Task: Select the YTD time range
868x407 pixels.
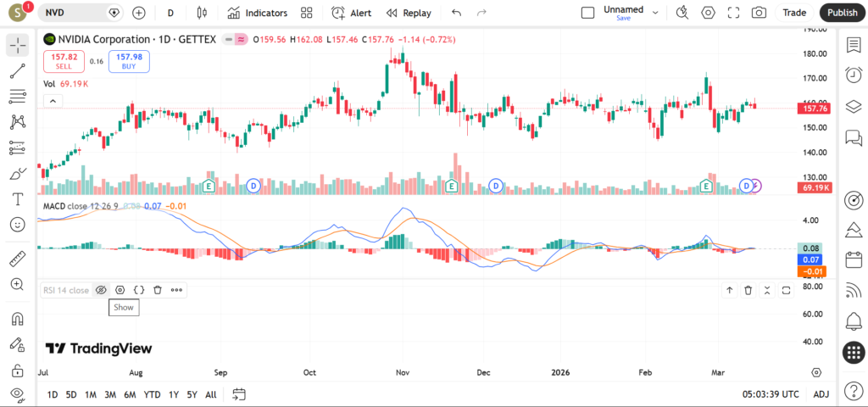Action: coord(152,394)
